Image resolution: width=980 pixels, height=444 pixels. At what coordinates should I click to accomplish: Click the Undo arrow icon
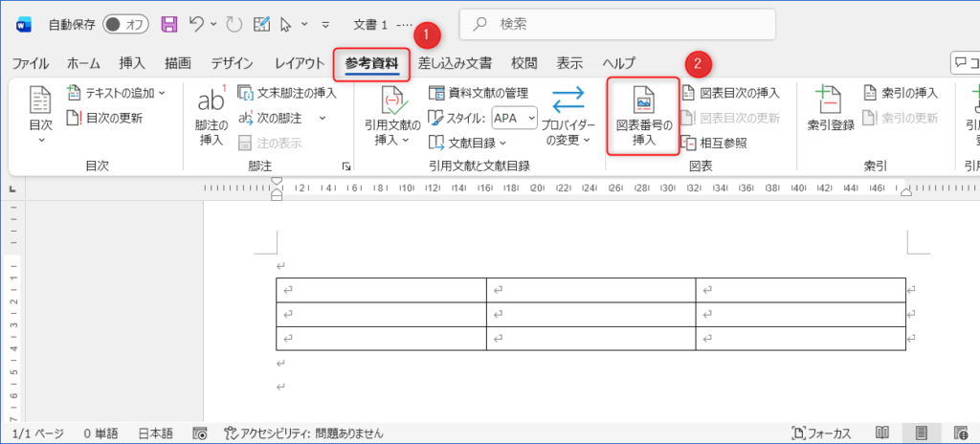click(196, 24)
